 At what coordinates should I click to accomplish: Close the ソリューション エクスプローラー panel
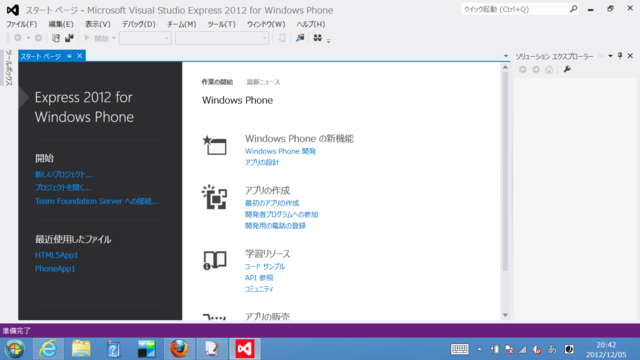tap(630, 56)
